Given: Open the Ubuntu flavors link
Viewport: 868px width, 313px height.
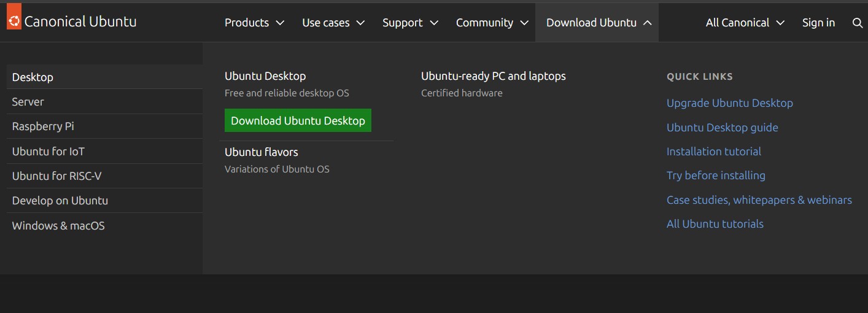Looking at the screenshot, I should coord(261,152).
